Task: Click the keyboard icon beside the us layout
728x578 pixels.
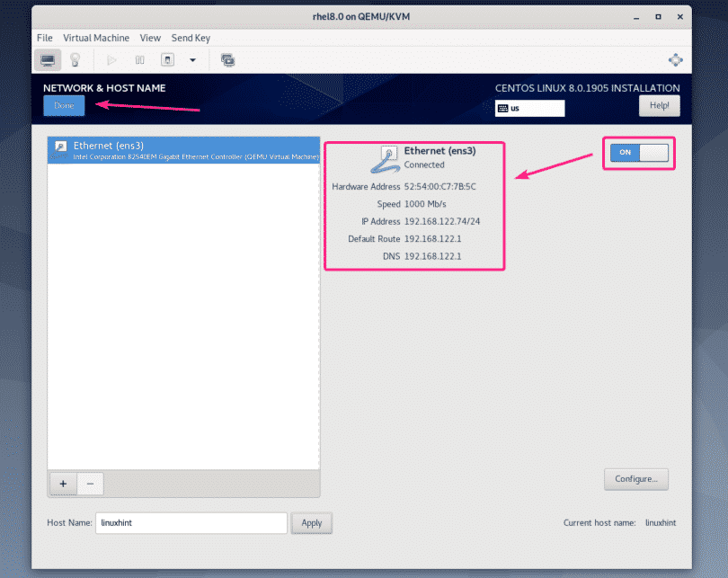Action: point(504,108)
